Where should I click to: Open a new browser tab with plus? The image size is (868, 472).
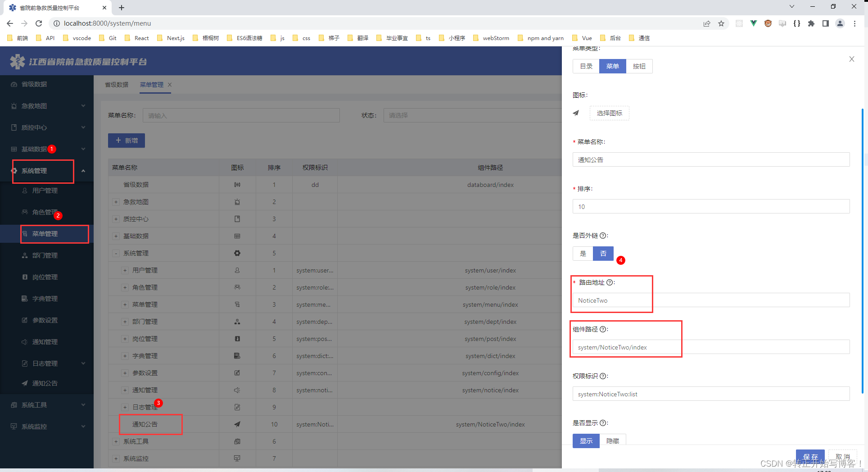(x=122, y=8)
